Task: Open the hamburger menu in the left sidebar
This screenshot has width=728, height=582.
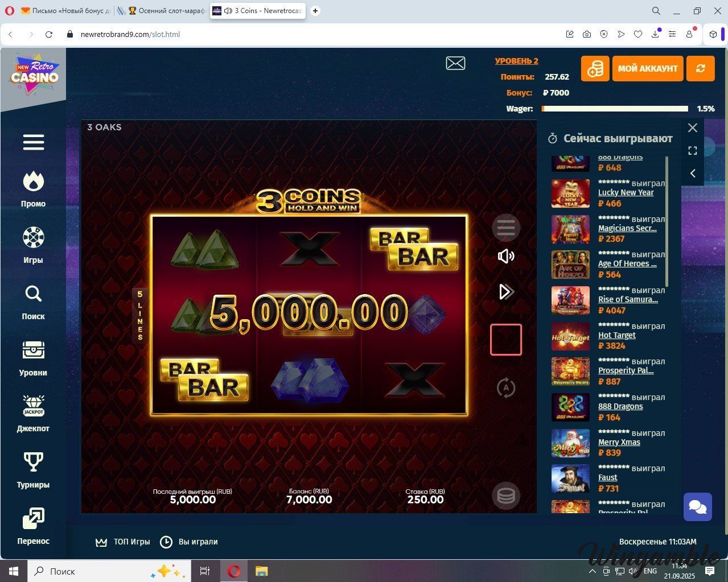Action: [34, 142]
